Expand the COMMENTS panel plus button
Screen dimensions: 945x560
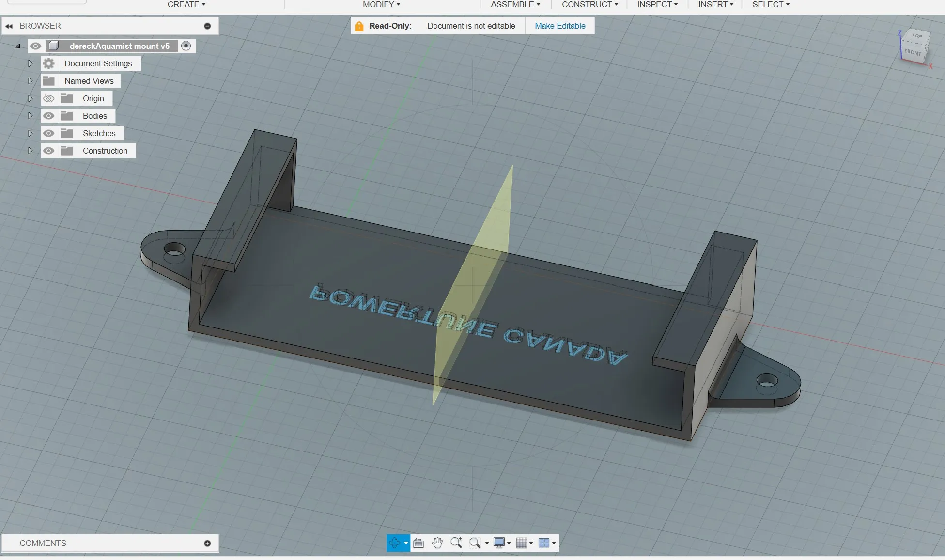207,543
